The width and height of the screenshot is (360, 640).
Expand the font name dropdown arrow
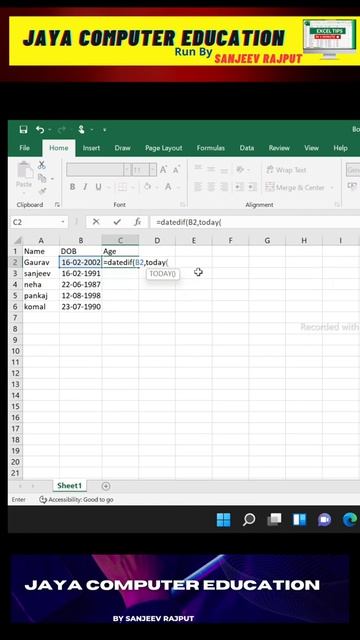[x=127, y=169]
